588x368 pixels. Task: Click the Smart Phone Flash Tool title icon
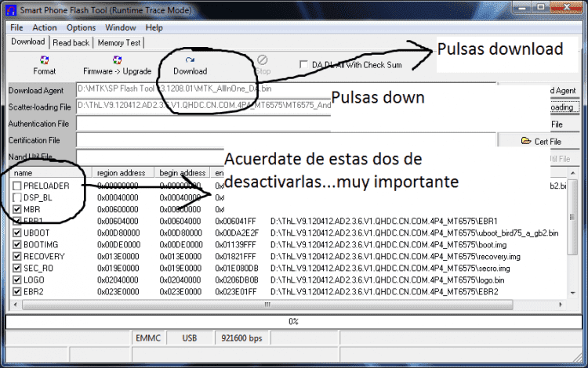[10, 10]
